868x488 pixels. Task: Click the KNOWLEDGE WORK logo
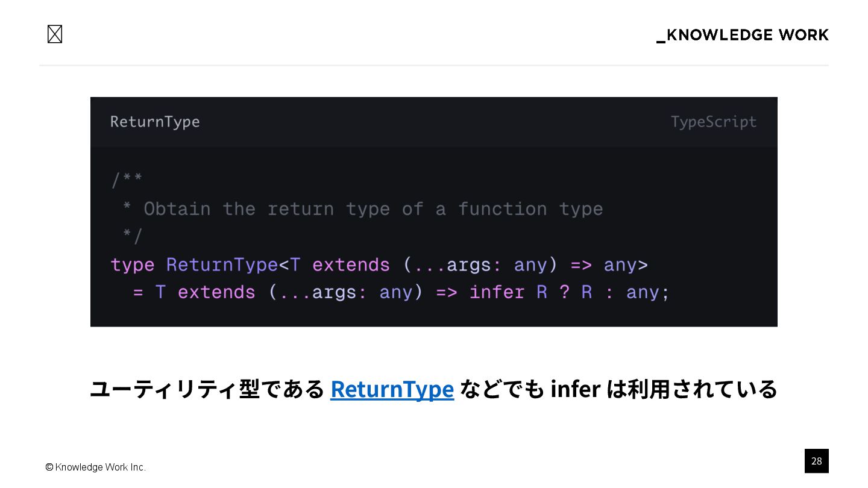pyautogui.click(x=742, y=35)
